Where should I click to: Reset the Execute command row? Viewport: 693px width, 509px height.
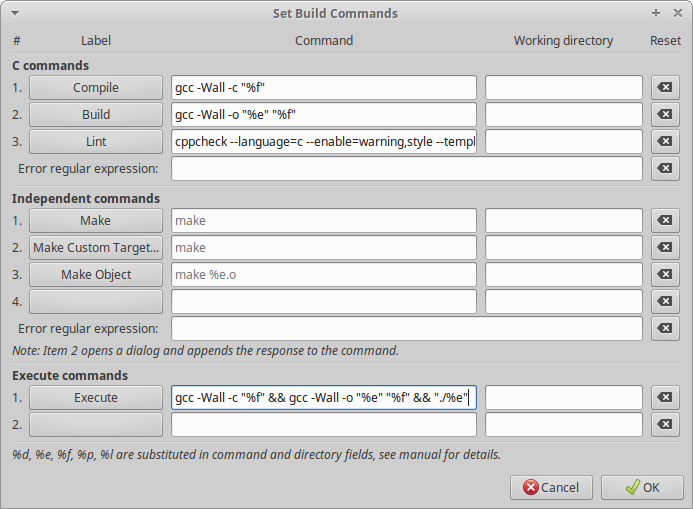click(x=664, y=398)
